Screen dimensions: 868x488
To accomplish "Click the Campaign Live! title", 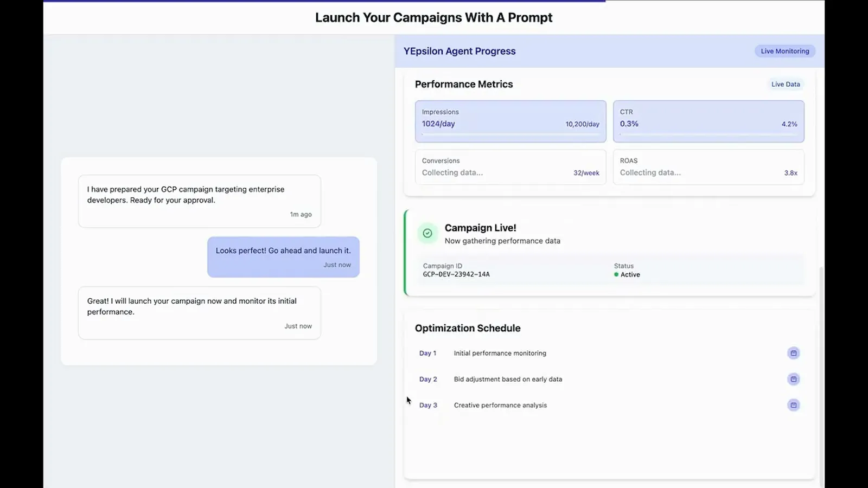I will pyautogui.click(x=480, y=228).
